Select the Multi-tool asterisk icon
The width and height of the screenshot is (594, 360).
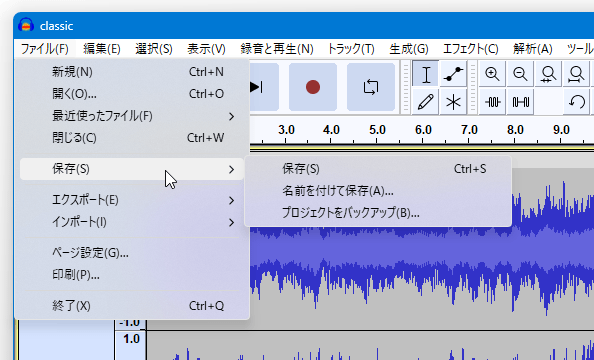pyautogui.click(x=453, y=102)
